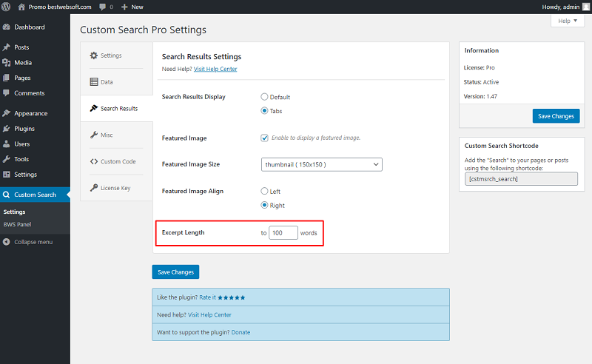
Task: Click the Excerpt Length words field
Action: click(283, 232)
